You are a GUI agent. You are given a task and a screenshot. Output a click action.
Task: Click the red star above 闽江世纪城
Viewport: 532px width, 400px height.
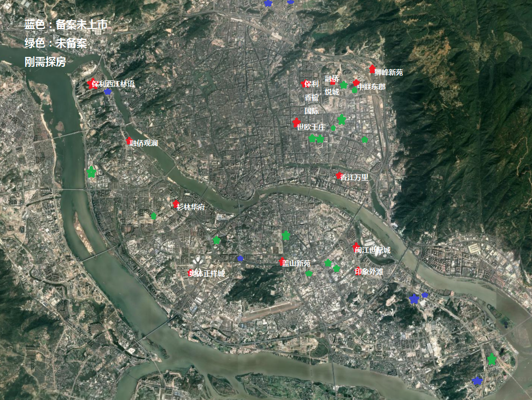[356, 247]
